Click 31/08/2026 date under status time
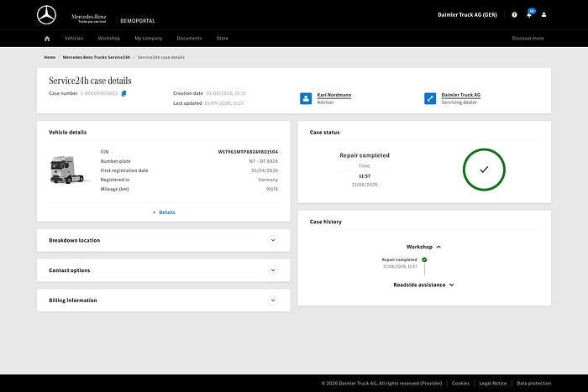 point(365,185)
